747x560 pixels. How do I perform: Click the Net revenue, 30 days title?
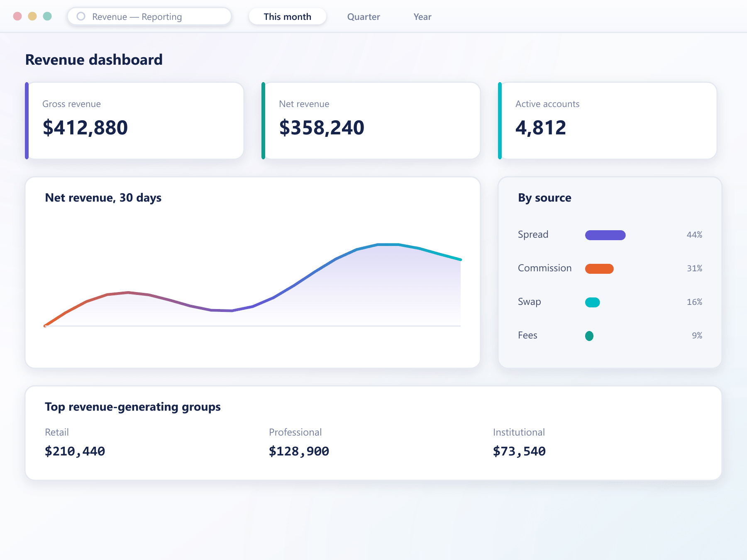pyautogui.click(x=103, y=198)
